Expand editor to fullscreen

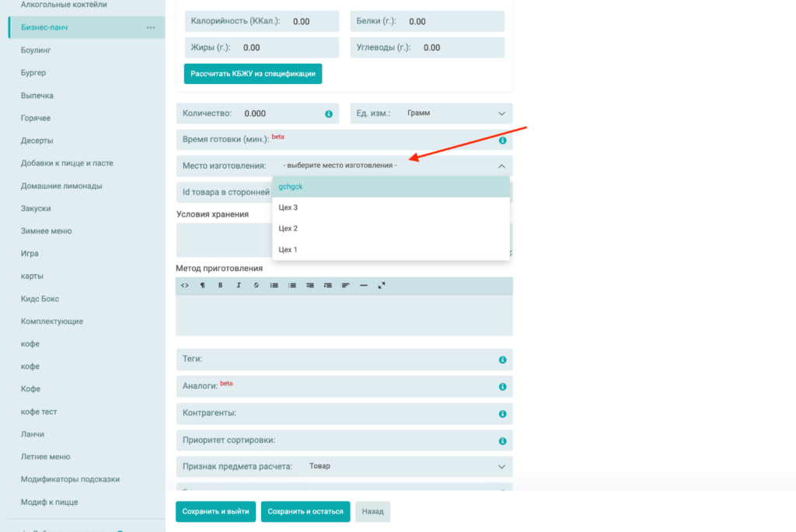click(x=381, y=286)
